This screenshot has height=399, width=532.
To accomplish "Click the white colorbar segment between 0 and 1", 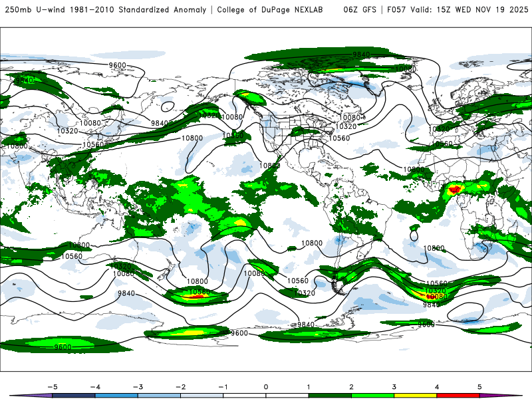I will (287, 396).
